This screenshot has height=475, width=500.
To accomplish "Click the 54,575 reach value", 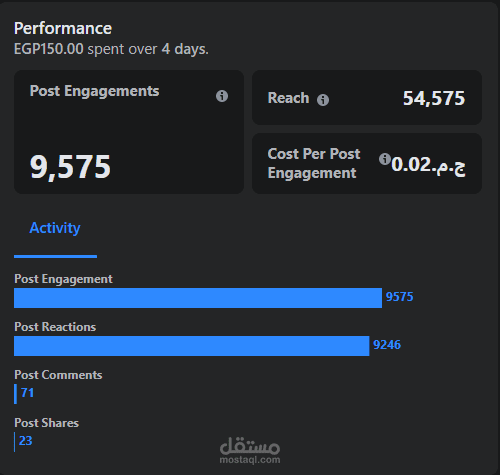I will (x=434, y=98).
